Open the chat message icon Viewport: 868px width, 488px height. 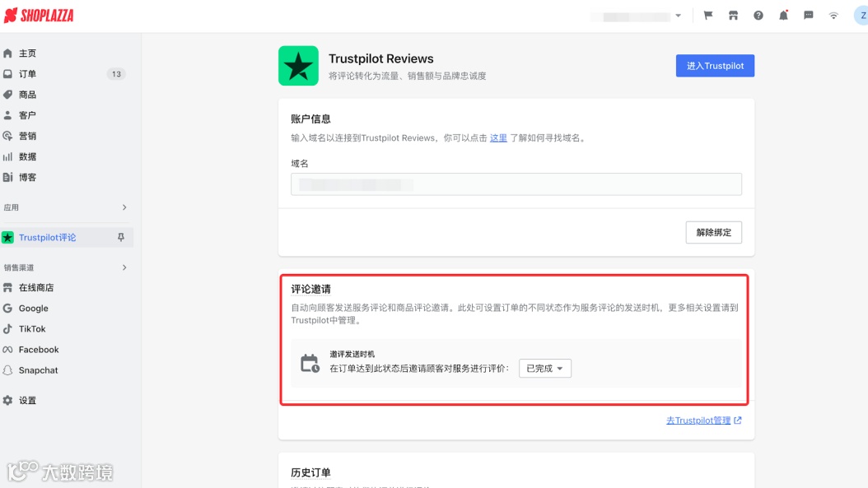[808, 16]
